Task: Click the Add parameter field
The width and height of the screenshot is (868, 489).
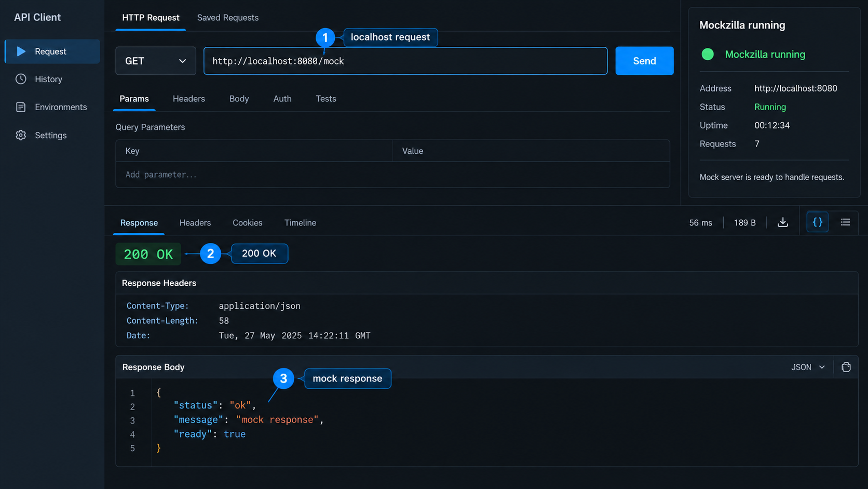Action: click(392, 175)
